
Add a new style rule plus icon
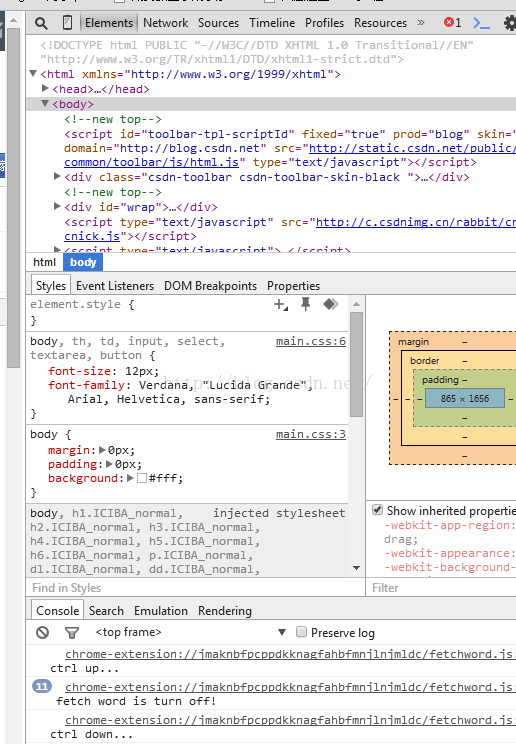tap(281, 305)
